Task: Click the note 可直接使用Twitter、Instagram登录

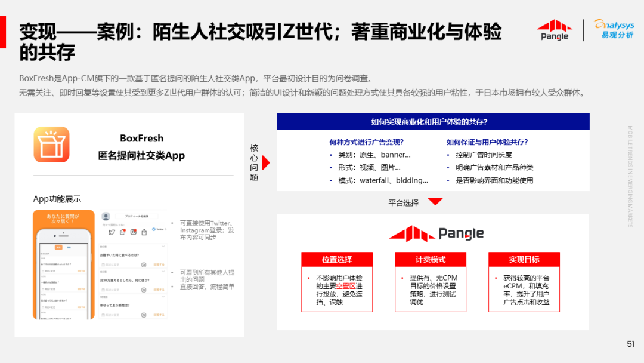Action: [x=207, y=230]
